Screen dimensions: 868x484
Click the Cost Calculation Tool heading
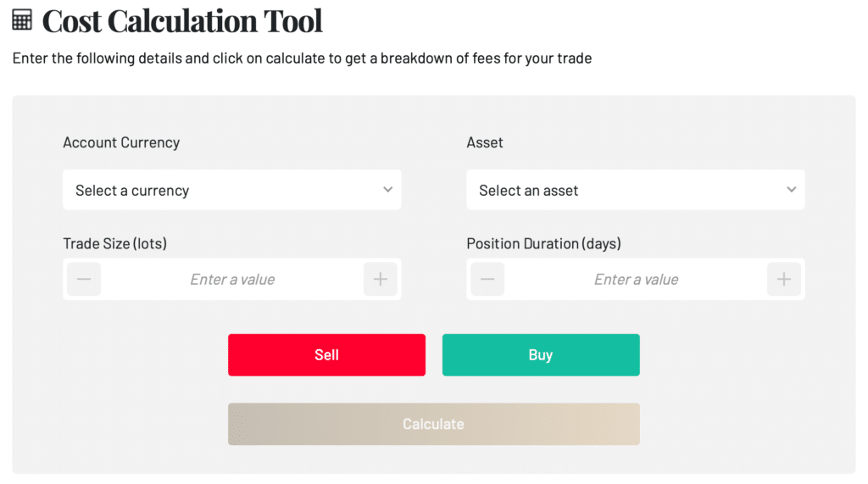(182, 21)
